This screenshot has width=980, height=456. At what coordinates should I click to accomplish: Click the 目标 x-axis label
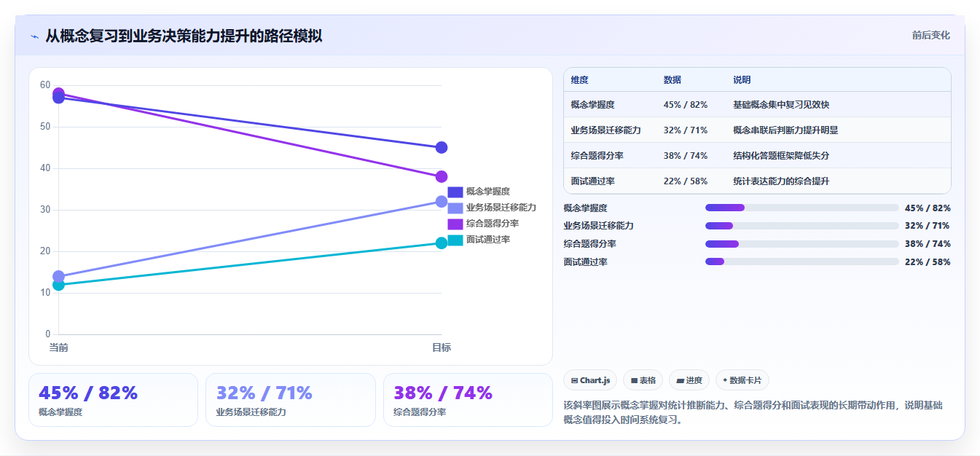pos(441,347)
